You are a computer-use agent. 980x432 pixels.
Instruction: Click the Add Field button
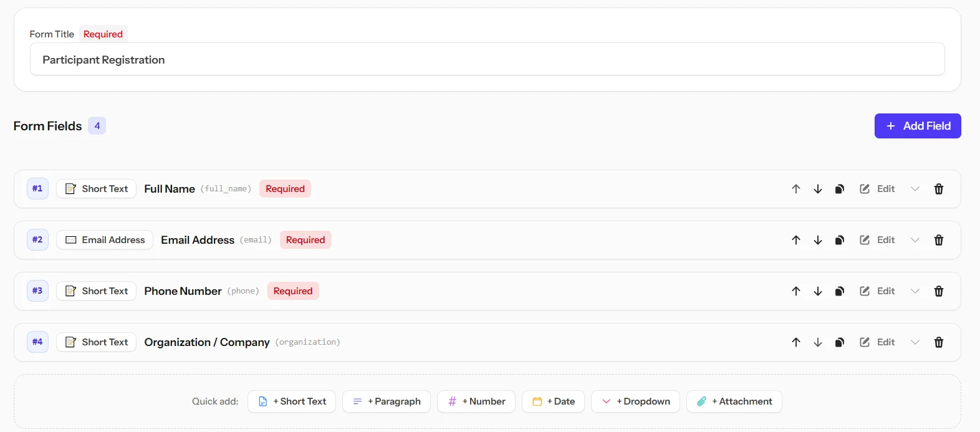918,126
